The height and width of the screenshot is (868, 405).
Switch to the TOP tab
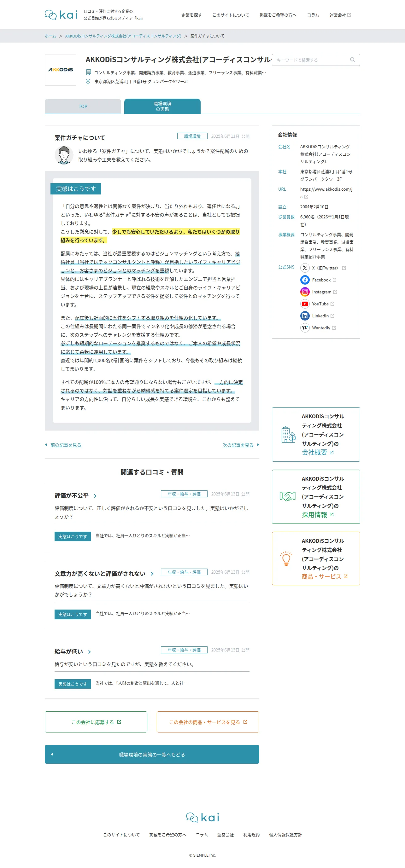click(83, 107)
